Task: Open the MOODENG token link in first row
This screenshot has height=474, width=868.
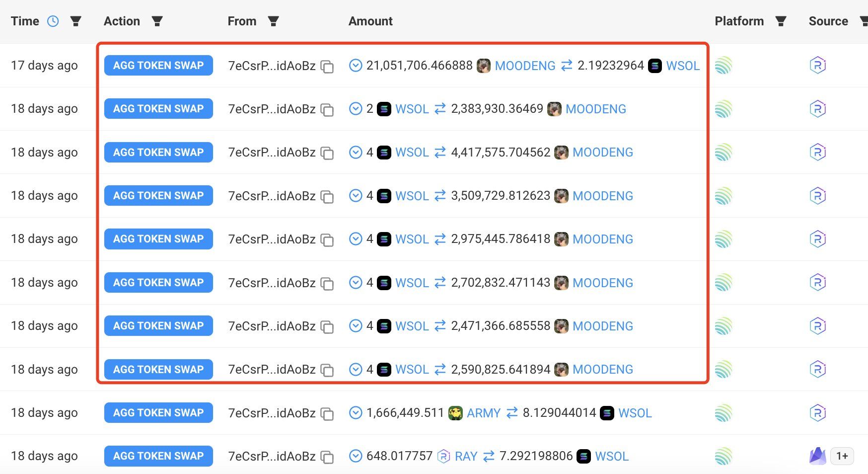Action: (x=525, y=66)
